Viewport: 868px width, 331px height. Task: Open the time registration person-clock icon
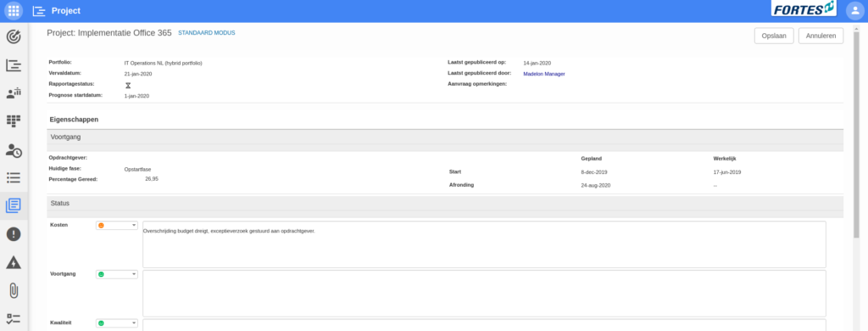coord(14,149)
